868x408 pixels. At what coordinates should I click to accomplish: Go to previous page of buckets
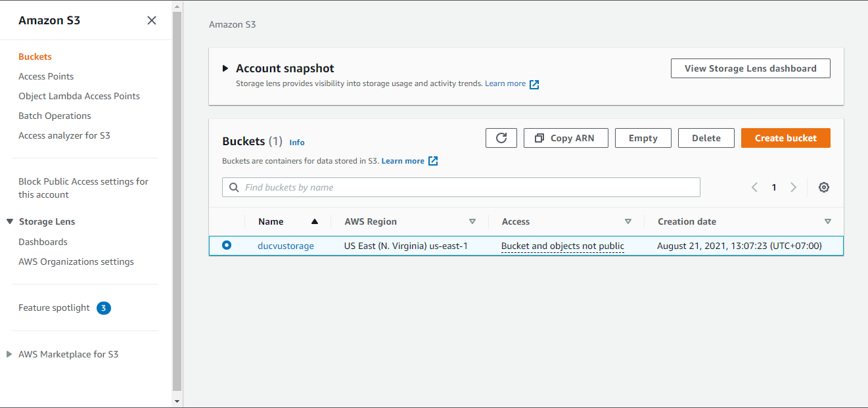coord(754,187)
